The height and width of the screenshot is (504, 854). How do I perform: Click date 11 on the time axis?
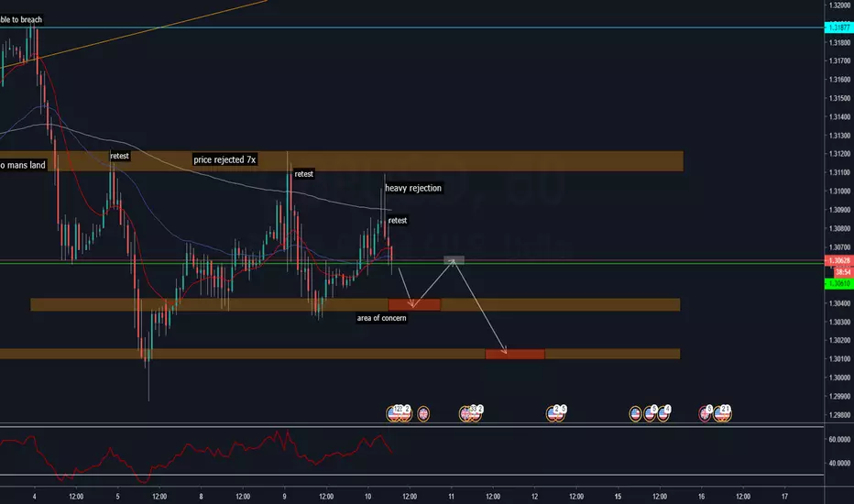coord(451,497)
